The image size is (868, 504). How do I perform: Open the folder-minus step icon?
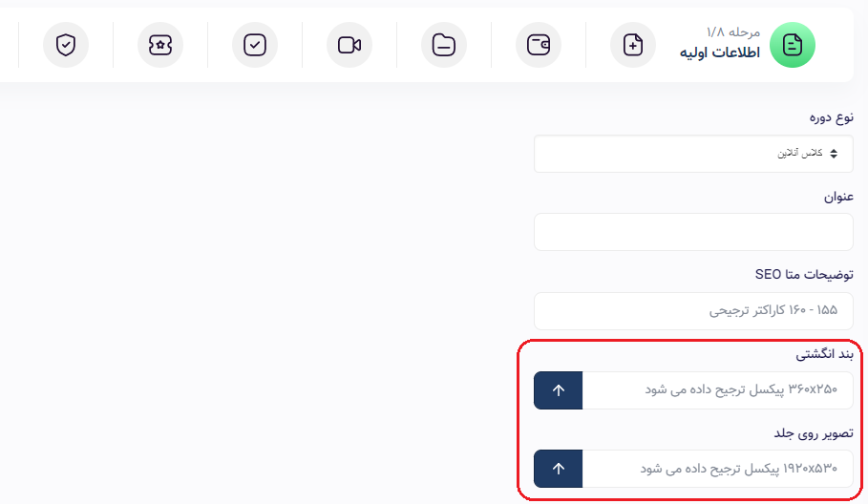coord(444,45)
